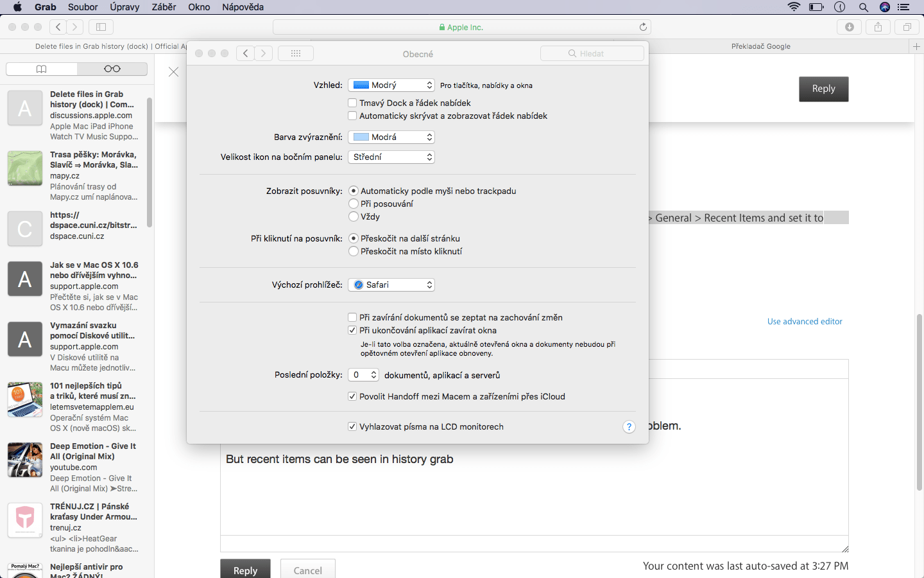Open the Záběr menu
Viewport: 924px width, 578px height.
(164, 7)
